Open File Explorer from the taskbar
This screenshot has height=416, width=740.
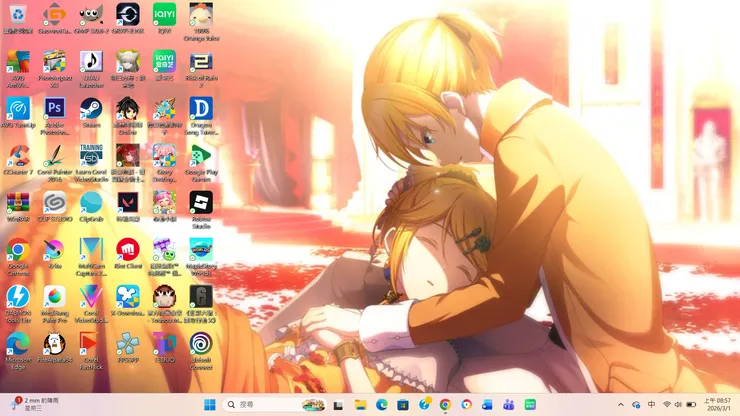coord(361,405)
